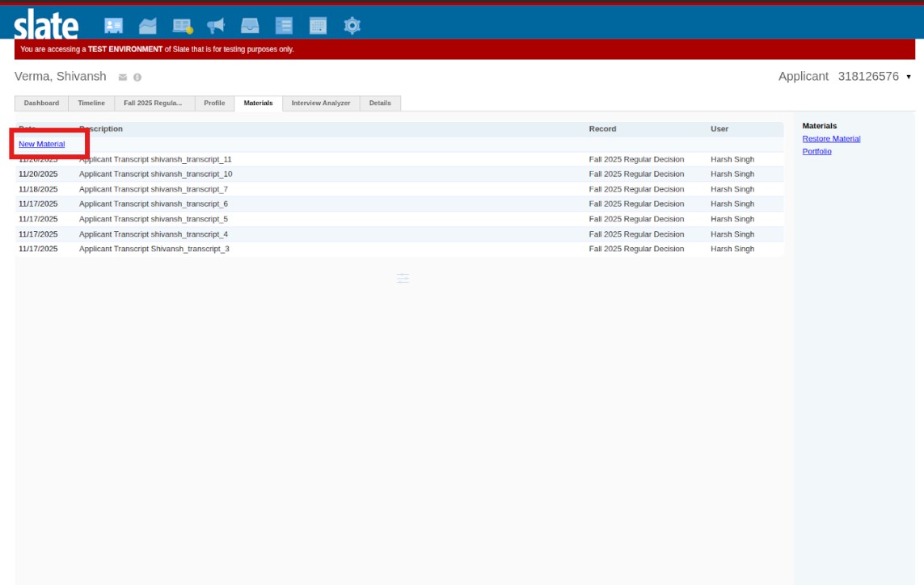Click the envelope icon beside Verma, Shivansh
This screenshot has width=924, height=585.
(123, 78)
